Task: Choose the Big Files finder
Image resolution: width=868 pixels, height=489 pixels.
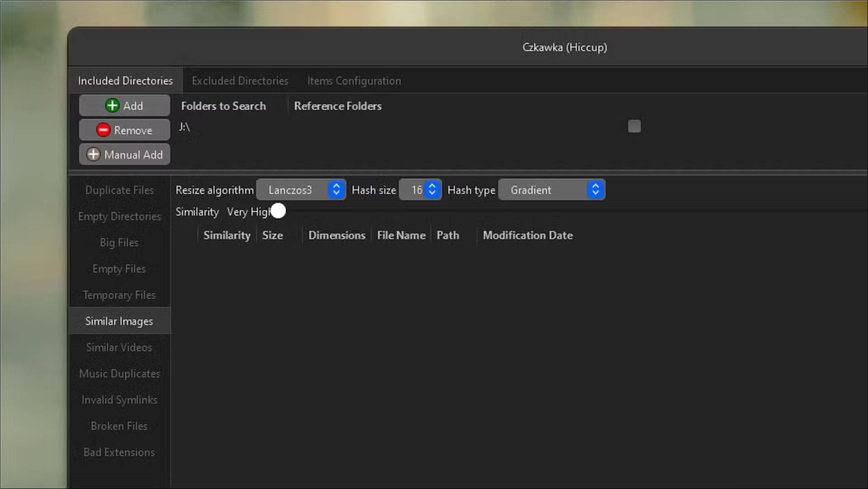Action: tap(119, 242)
